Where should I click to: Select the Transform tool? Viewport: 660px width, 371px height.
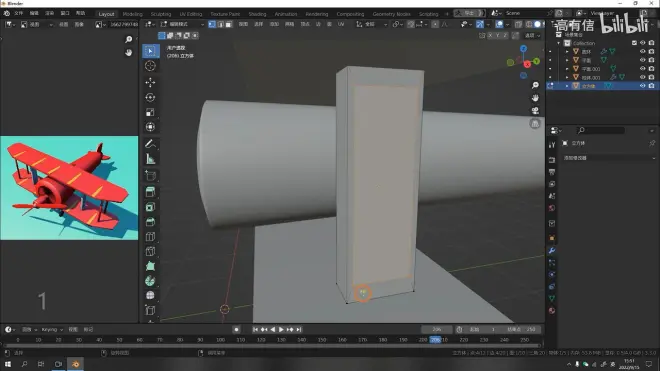pyautogui.click(x=150, y=127)
